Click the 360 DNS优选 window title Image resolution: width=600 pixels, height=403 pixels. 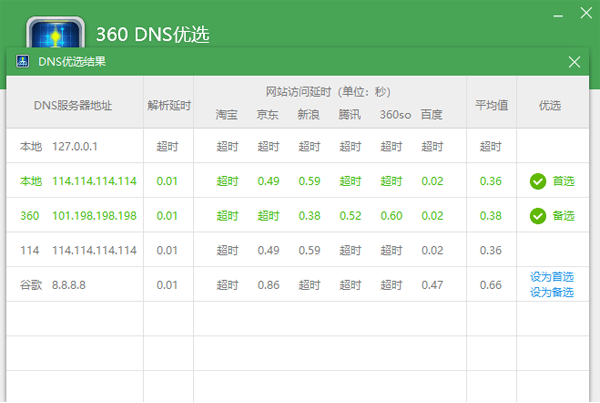pyautogui.click(x=153, y=34)
